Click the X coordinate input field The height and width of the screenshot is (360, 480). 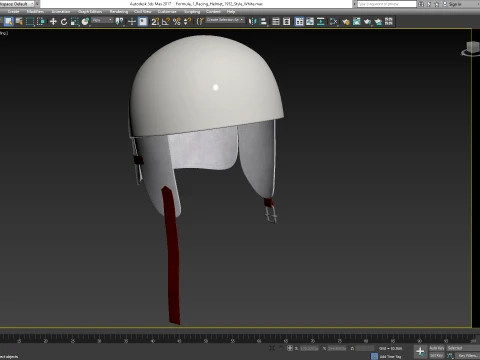pos(309,348)
